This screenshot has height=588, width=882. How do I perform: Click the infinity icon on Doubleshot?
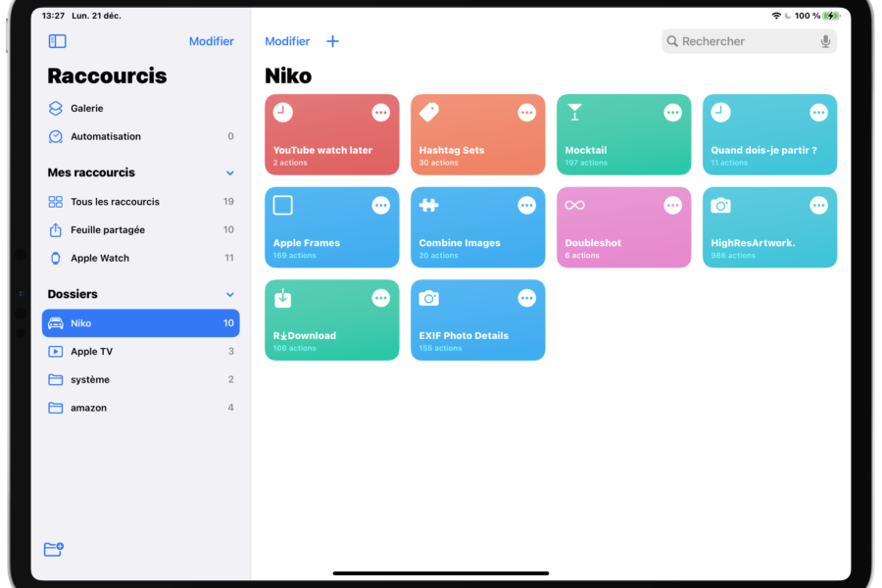(x=574, y=205)
